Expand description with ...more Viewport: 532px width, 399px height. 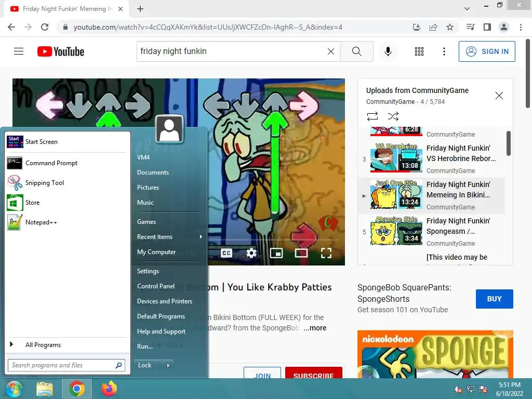click(x=315, y=328)
